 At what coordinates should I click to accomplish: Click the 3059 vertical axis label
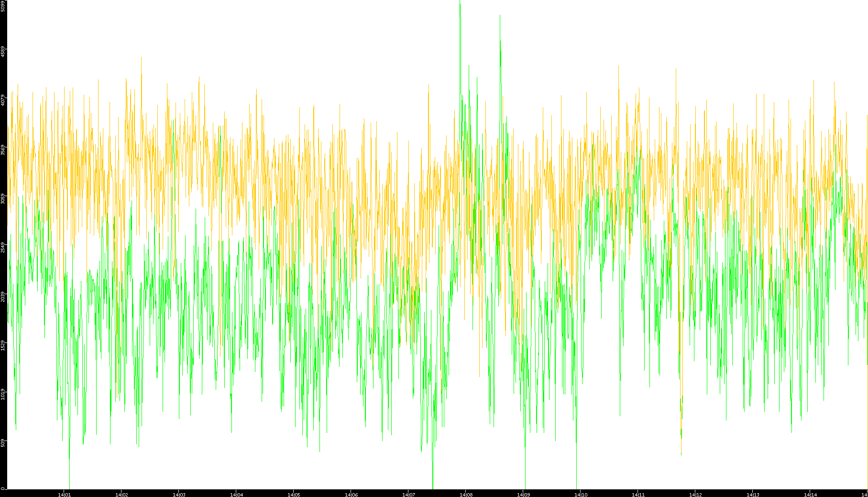tap(3, 198)
